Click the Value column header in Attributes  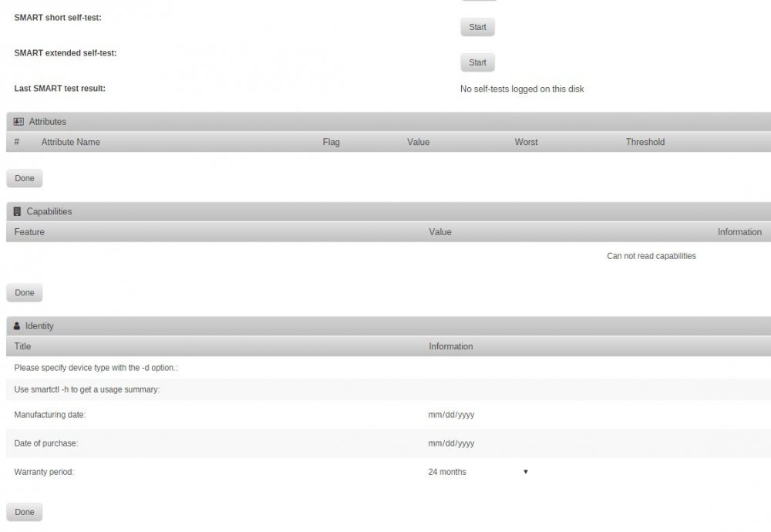point(419,142)
